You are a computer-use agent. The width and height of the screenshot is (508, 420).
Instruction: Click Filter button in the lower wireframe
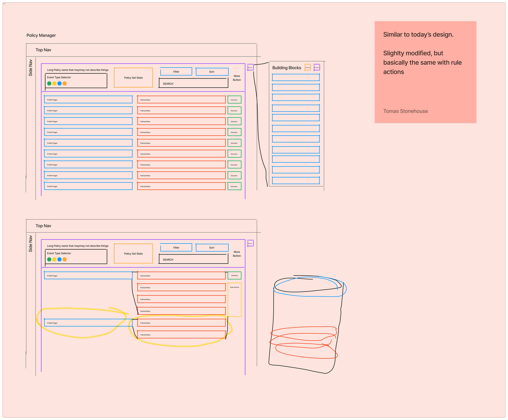click(x=176, y=247)
